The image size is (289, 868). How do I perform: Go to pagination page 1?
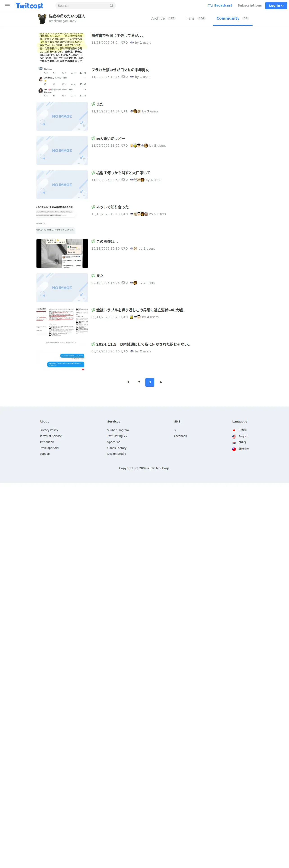[128, 382]
